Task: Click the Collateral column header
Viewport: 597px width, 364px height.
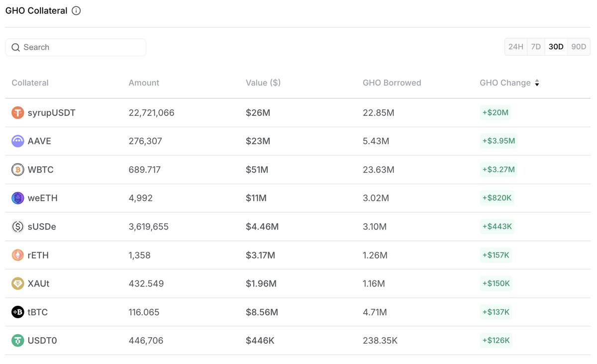Action: click(x=30, y=83)
